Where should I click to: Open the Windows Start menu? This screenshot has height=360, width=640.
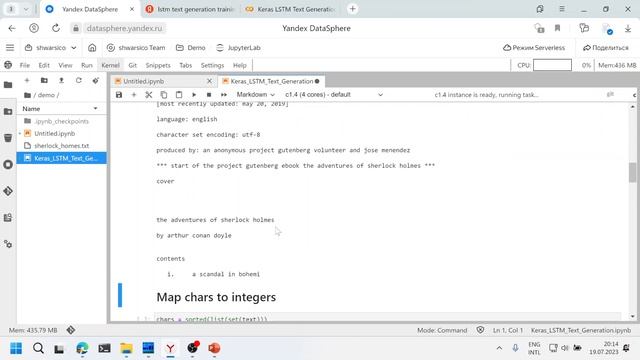16,348
